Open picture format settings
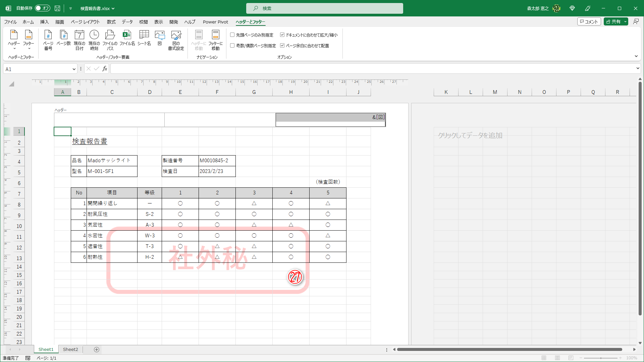This screenshot has width=644, height=362. (176, 39)
